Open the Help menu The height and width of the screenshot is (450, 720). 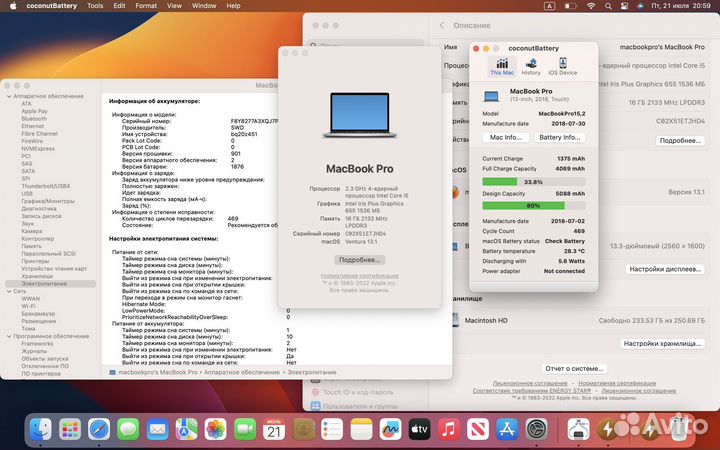[x=233, y=6]
